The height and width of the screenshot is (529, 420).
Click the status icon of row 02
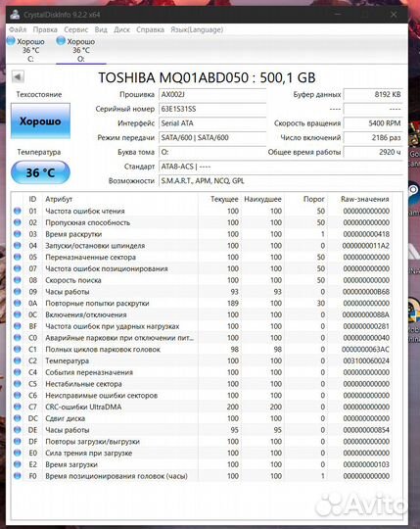coord(18,222)
